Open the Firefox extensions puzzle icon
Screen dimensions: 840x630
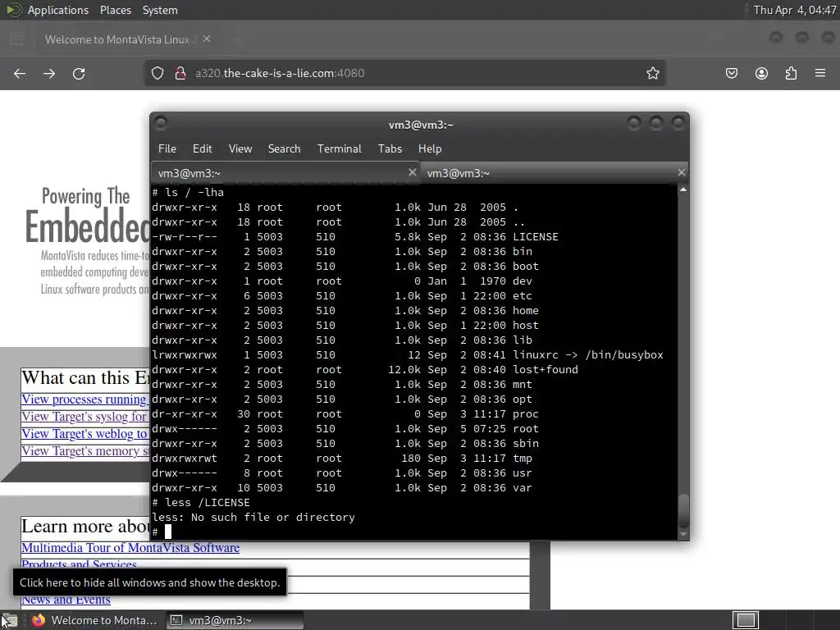point(791,73)
